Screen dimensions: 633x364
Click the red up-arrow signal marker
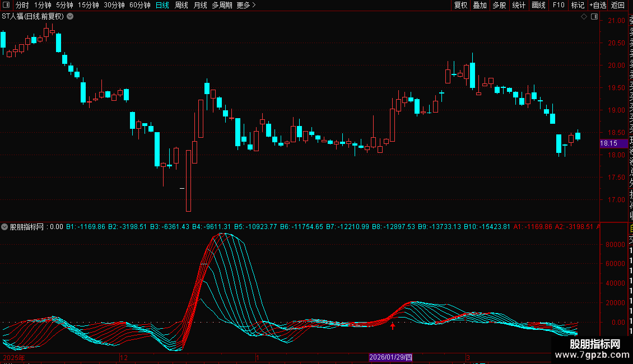click(x=392, y=326)
